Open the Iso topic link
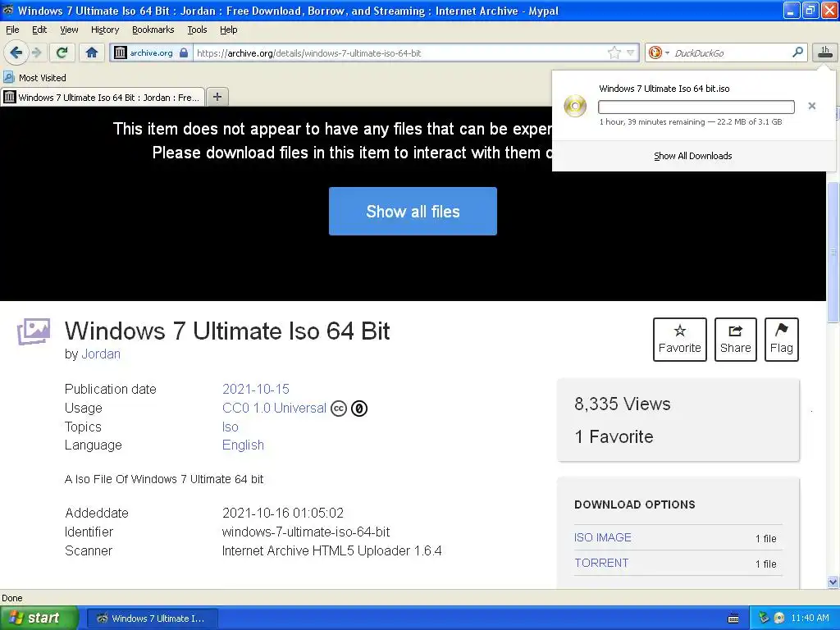The height and width of the screenshot is (630, 840). 230,427
